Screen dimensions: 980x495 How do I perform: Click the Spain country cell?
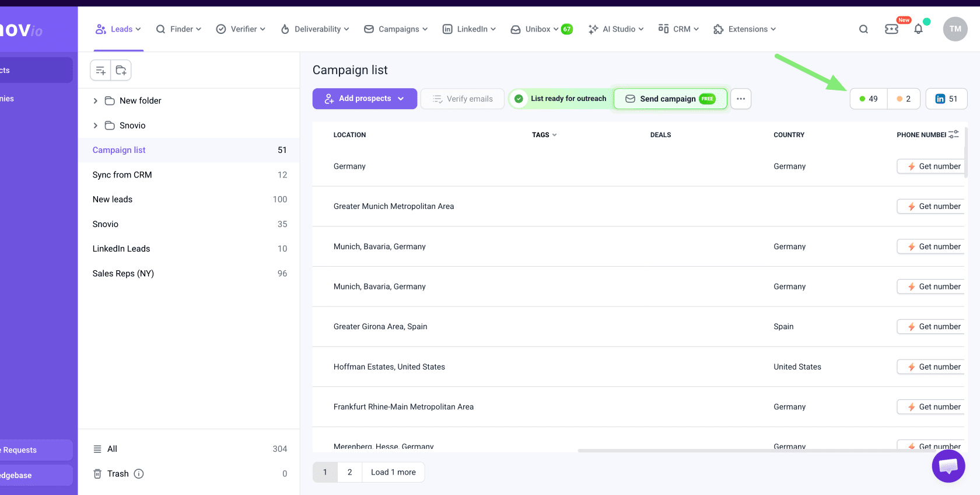[783, 326]
